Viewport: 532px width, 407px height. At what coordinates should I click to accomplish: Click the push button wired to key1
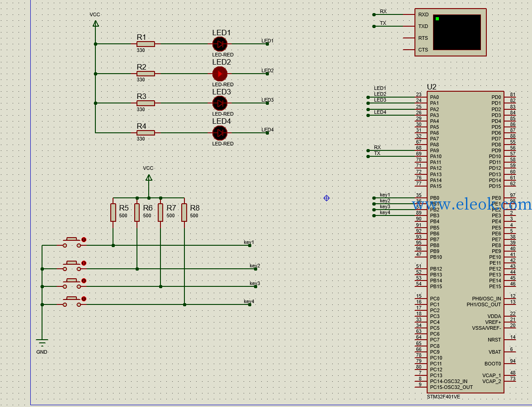(x=72, y=242)
